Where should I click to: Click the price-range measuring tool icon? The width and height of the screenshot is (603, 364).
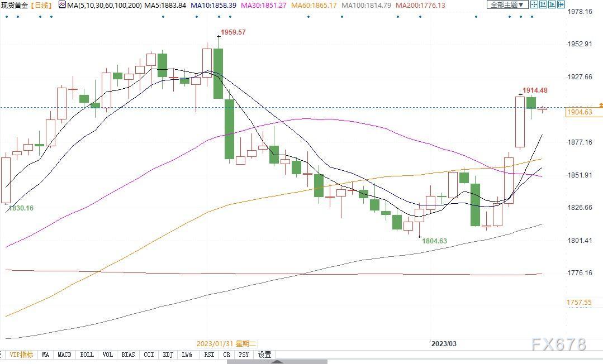543,4
